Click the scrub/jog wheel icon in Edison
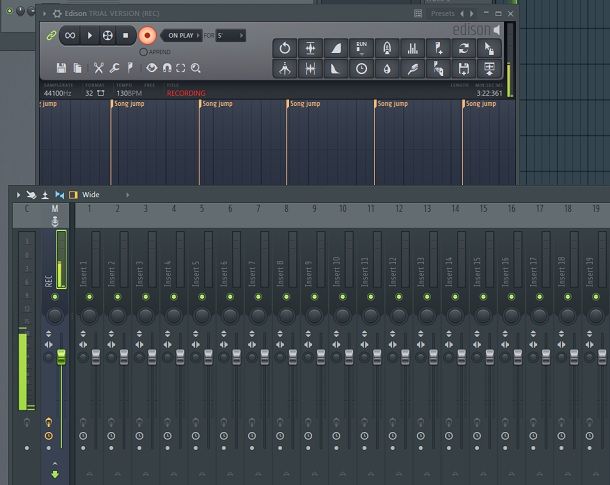The width and height of the screenshot is (610, 485). pyautogui.click(x=108, y=35)
